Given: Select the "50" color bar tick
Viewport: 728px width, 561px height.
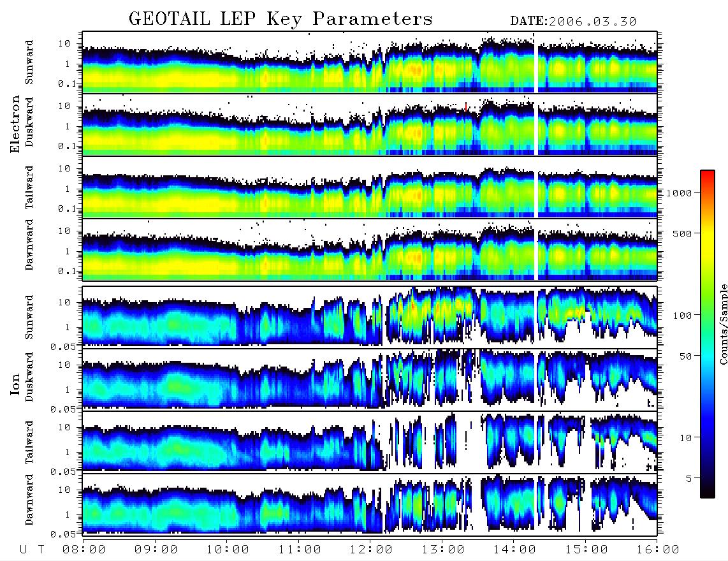Looking at the screenshot, I should click(685, 356).
